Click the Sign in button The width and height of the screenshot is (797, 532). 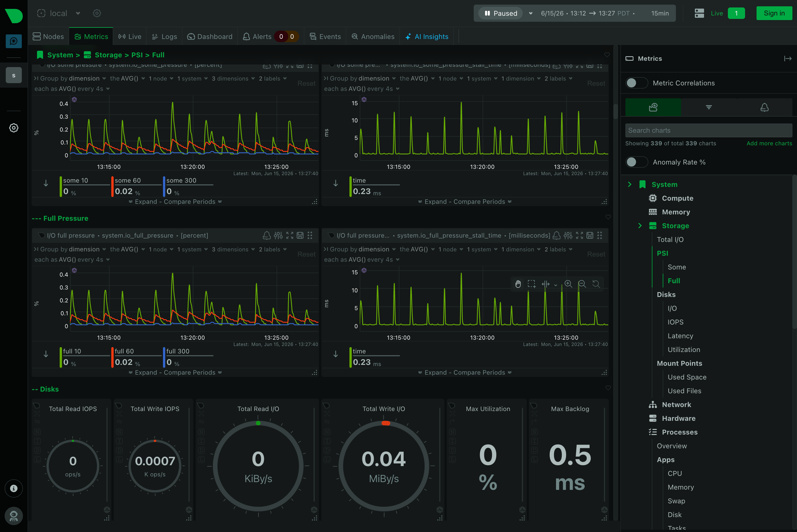(774, 13)
